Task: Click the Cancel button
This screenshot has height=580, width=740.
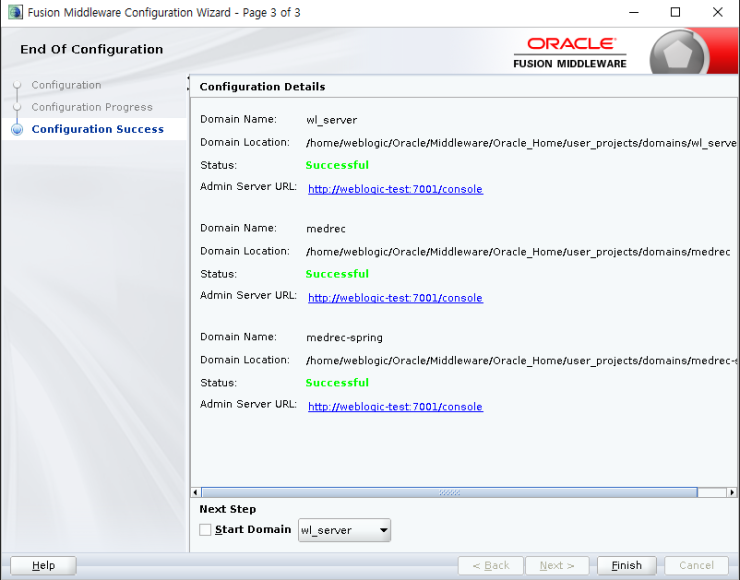Action: point(696,565)
